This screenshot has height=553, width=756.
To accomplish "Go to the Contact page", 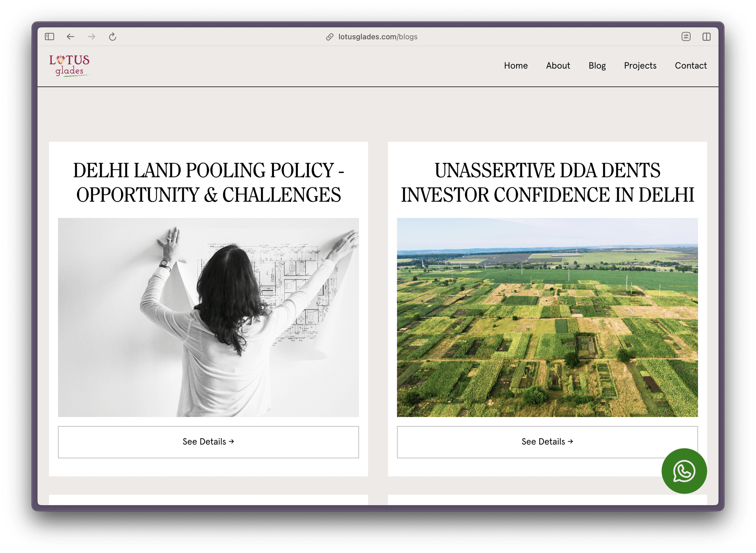I will coord(691,66).
